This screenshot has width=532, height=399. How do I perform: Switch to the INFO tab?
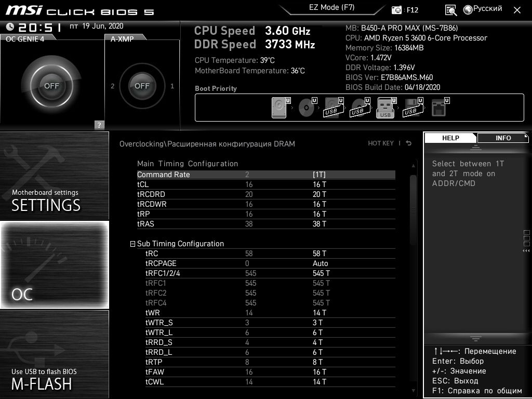(x=503, y=138)
